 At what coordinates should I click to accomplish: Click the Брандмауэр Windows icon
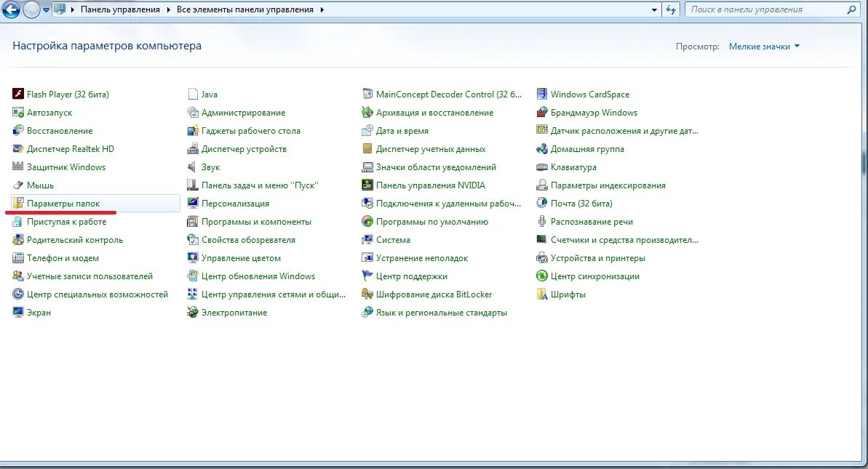point(542,112)
